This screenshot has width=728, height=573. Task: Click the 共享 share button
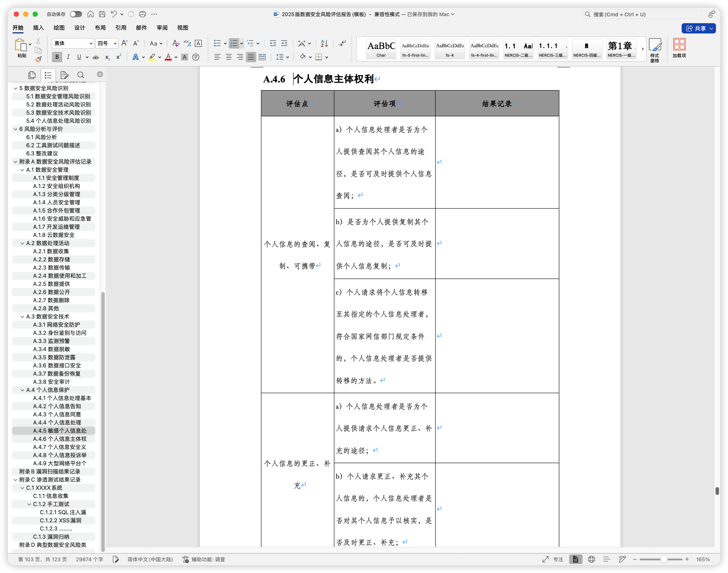[698, 28]
